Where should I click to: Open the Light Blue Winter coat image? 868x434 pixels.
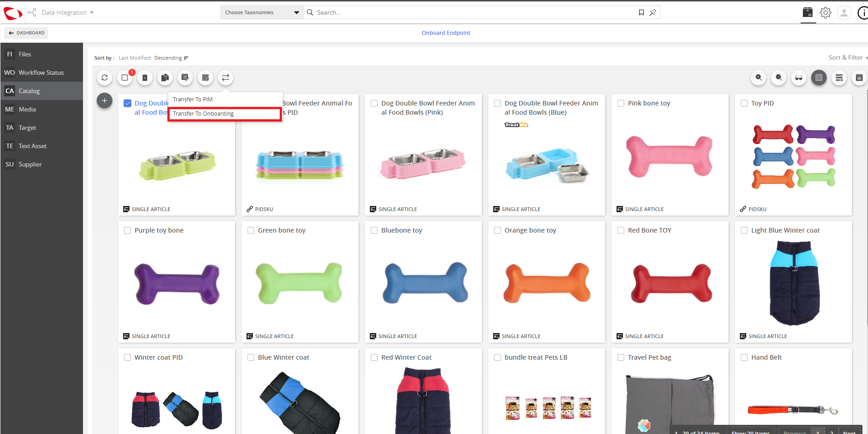pos(794,283)
